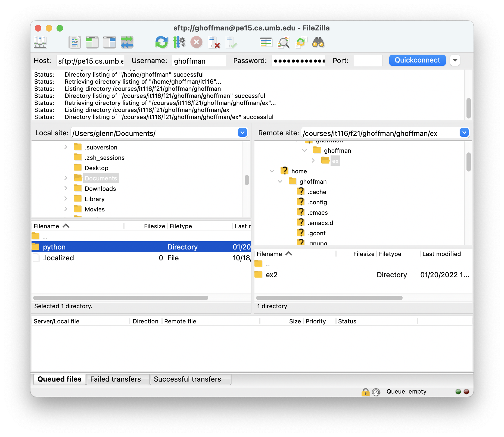Toggle synchronized browsing icon
This screenshot has height=437, width=504.
click(x=301, y=42)
